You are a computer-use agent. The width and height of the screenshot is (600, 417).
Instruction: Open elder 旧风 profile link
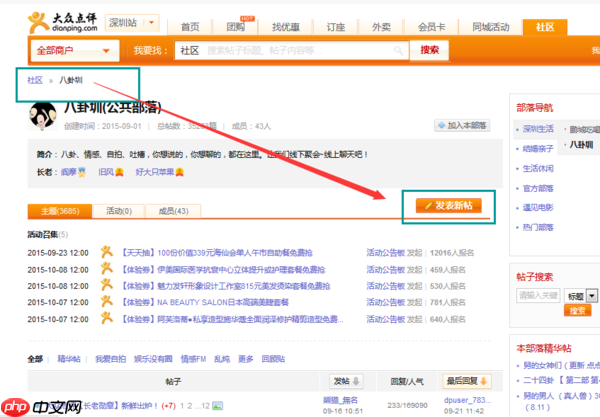pyautogui.click(x=106, y=172)
